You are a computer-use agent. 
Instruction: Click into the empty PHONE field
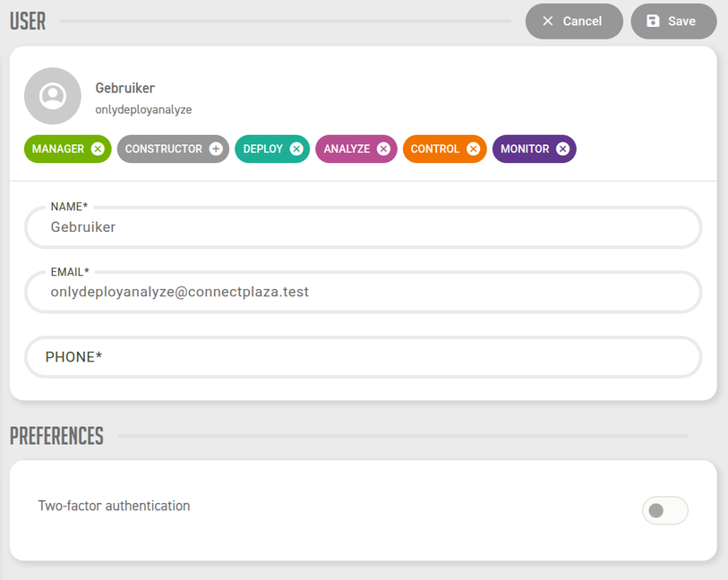(x=363, y=357)
